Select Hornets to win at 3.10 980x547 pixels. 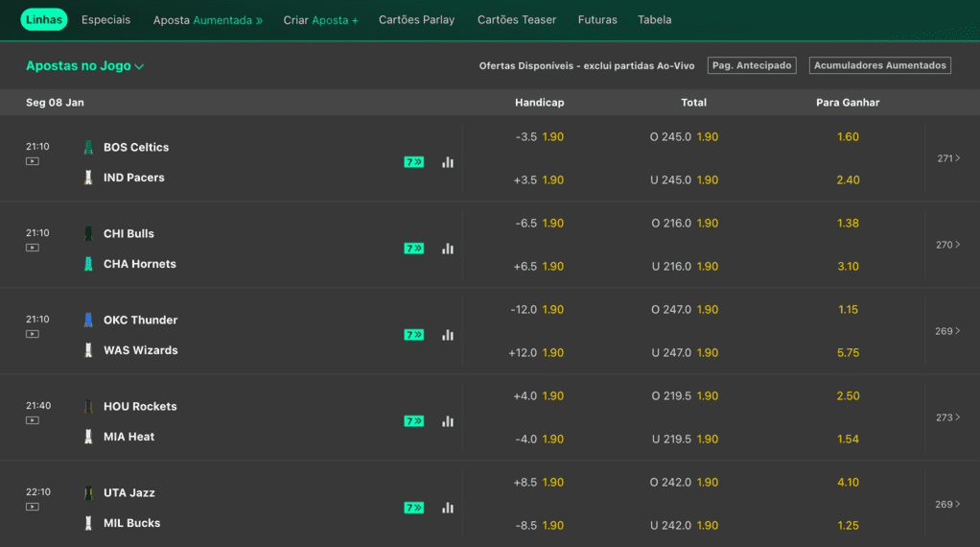(848, 267)
